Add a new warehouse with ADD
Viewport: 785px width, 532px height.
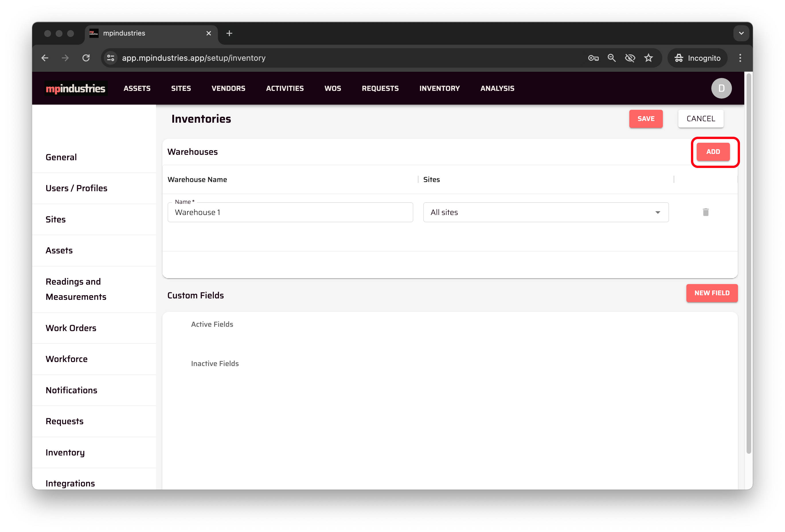[713, 152]
